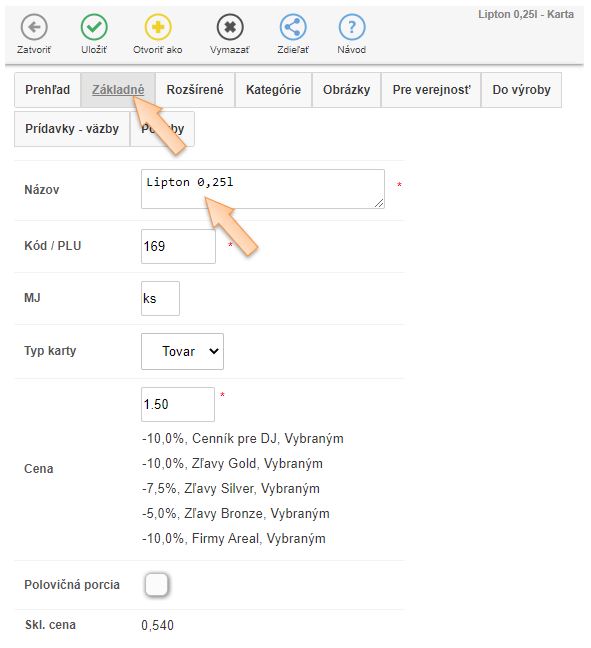591x648 pixels.
Task: Delete the card via Vymazať icon
Action: (230, 27)
